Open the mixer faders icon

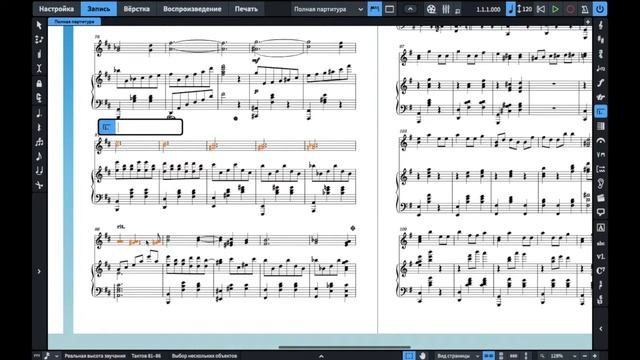(446, 9)
